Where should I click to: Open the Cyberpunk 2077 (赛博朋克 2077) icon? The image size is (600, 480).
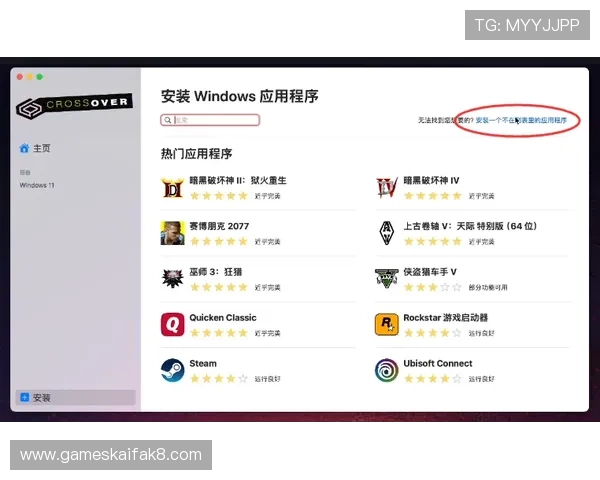172,233
